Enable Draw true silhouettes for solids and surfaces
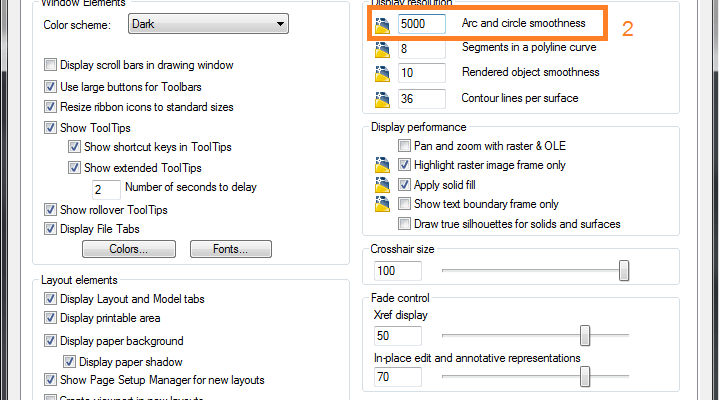Viewport: 719px width, 400px height. 404,224
